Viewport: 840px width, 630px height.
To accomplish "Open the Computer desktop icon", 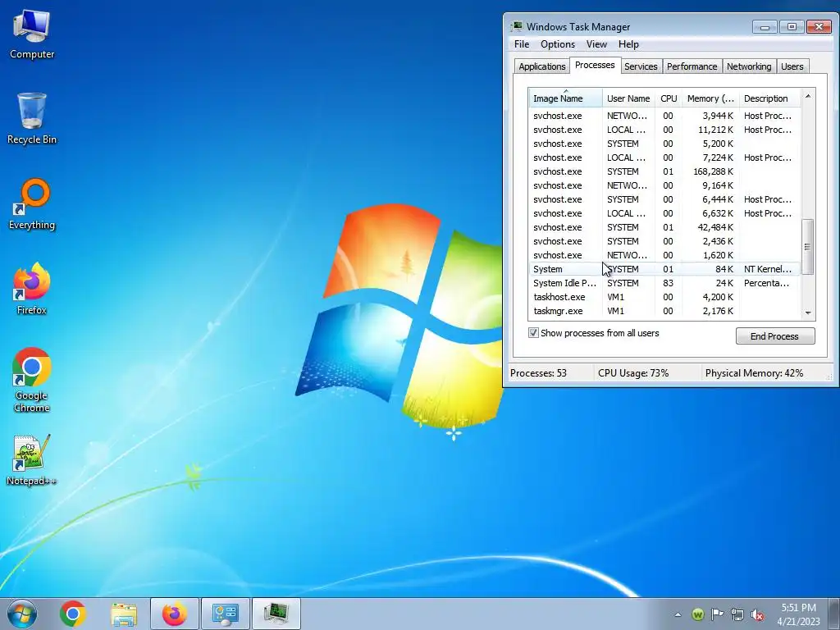I will tap(32, 34).
